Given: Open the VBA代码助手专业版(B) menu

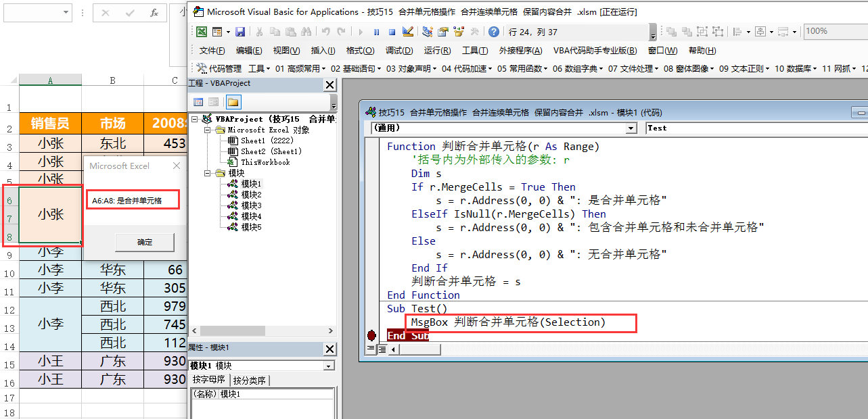Looking at the screenshot, I should coord(595,51).
